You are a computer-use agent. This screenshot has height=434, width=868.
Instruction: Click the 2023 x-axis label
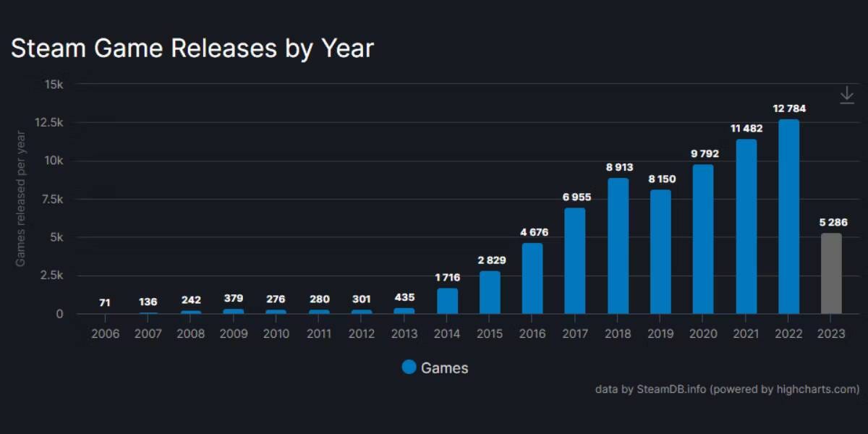[832, 334]
